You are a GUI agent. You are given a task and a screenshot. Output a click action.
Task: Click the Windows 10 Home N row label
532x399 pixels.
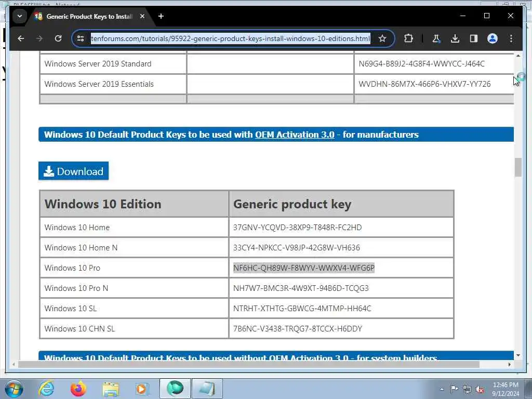81,248
